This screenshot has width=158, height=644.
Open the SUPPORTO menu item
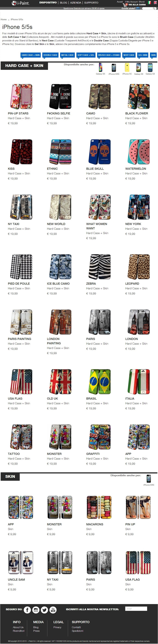point(91,2)
